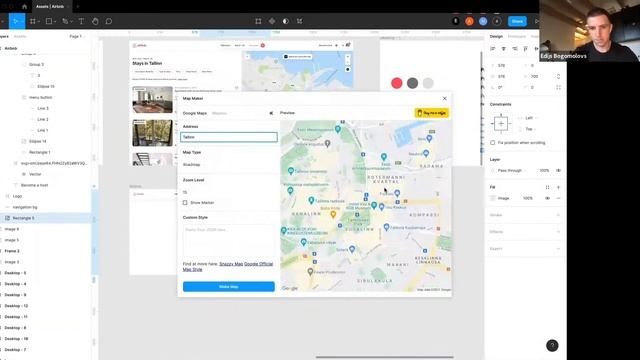
Task: Select the Rectangle shape tool
Action: click(49, 21)
